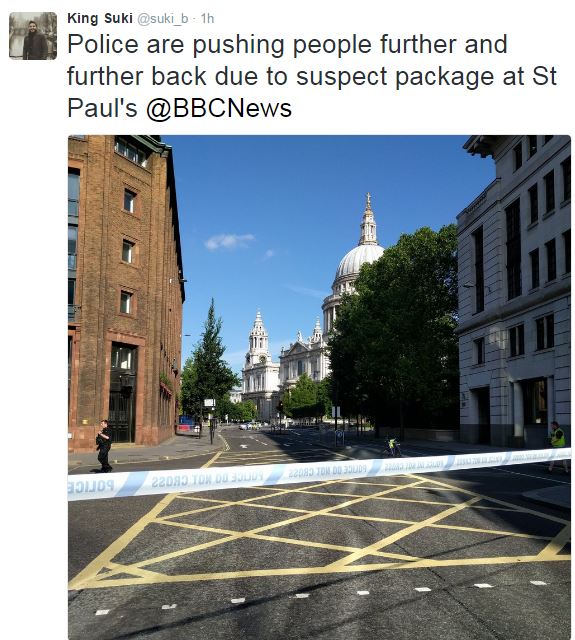
Task: Click the cyclist in yellow on road
Action: (392, 447)
